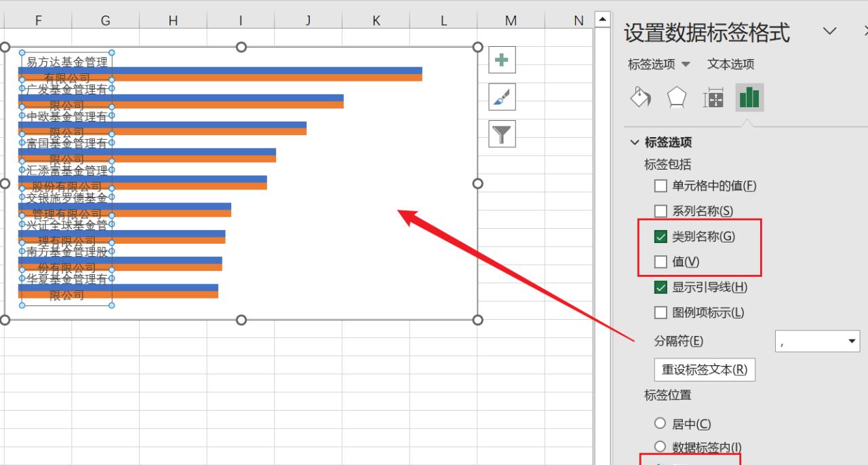
Task: Switch to the 文本选项 tab
Action: tap(730, 64)
